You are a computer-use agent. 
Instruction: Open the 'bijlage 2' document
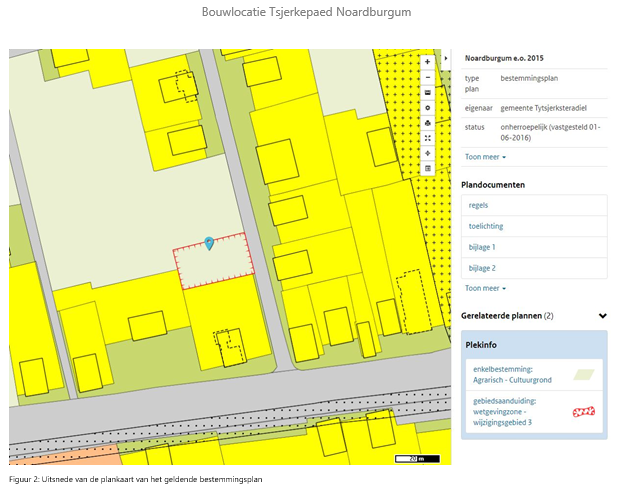534,268
